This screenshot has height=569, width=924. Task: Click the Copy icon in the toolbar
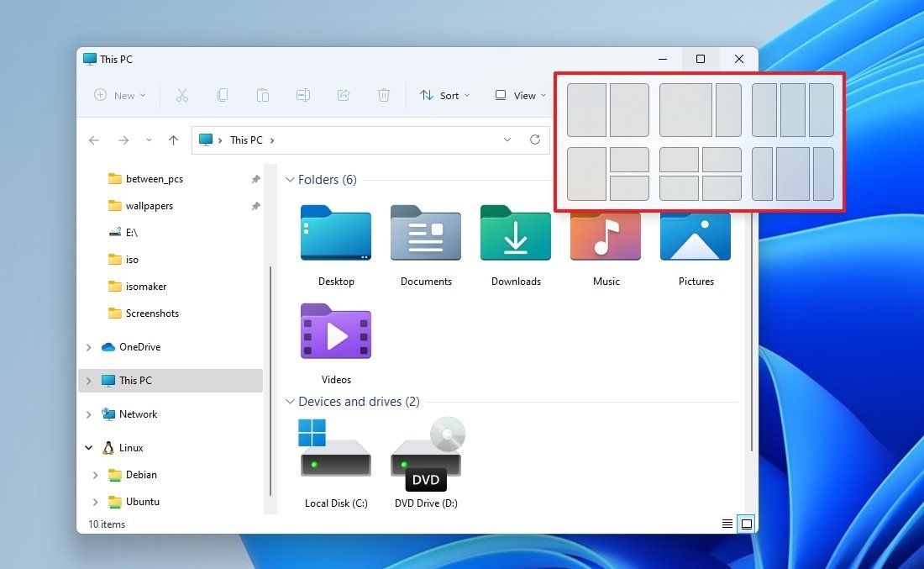pos(223,95)
